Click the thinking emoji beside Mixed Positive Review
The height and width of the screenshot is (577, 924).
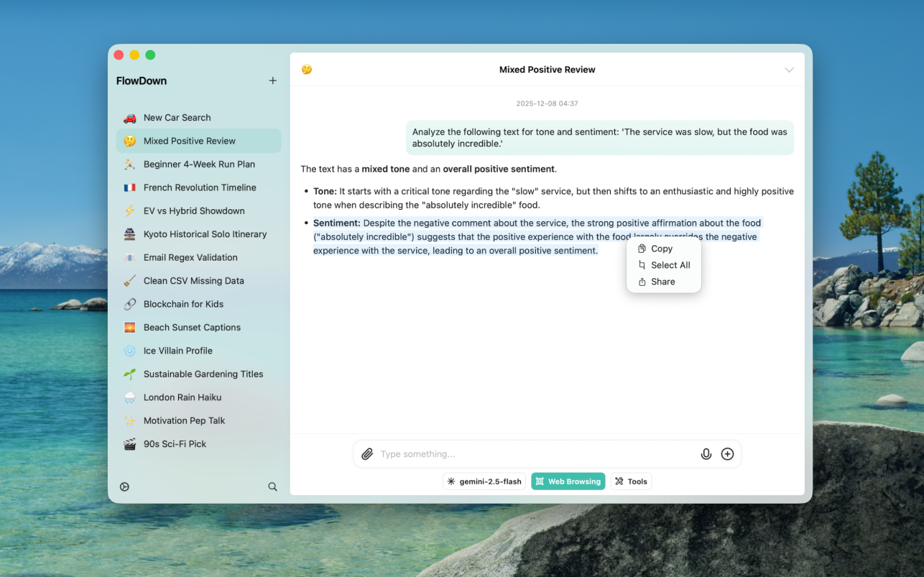[307, 70]
